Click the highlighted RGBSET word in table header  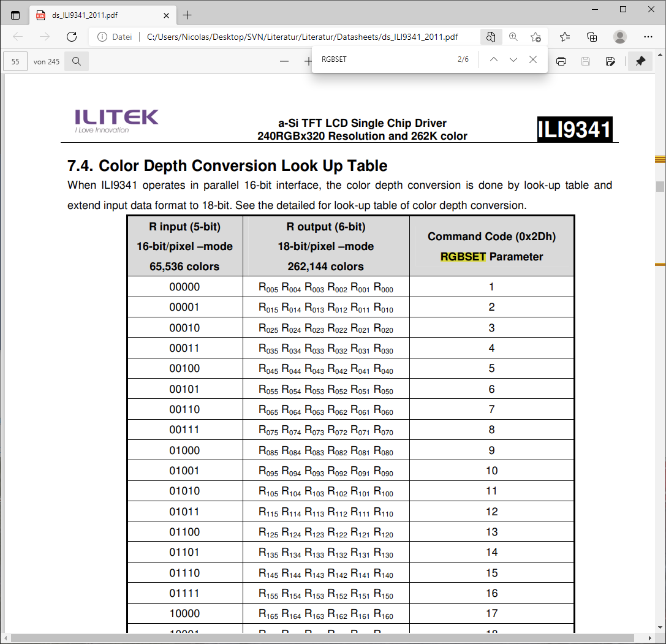463,257
